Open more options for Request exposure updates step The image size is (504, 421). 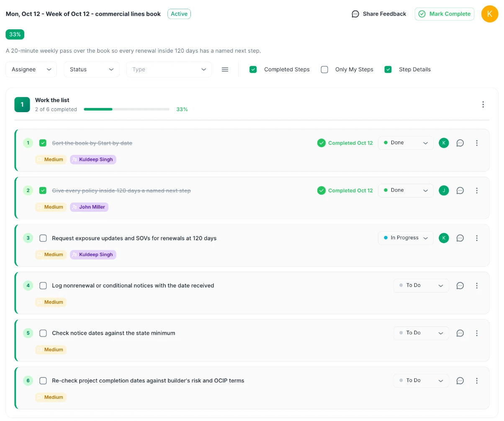[x=477, y=238]
